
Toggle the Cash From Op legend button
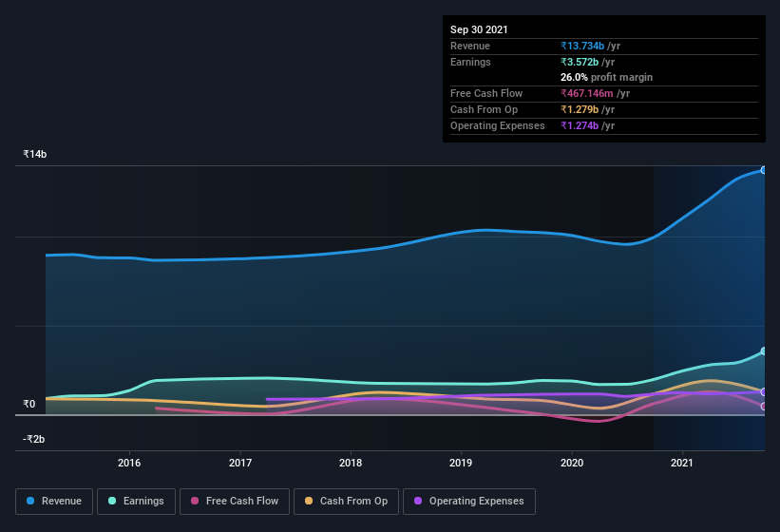346,502
